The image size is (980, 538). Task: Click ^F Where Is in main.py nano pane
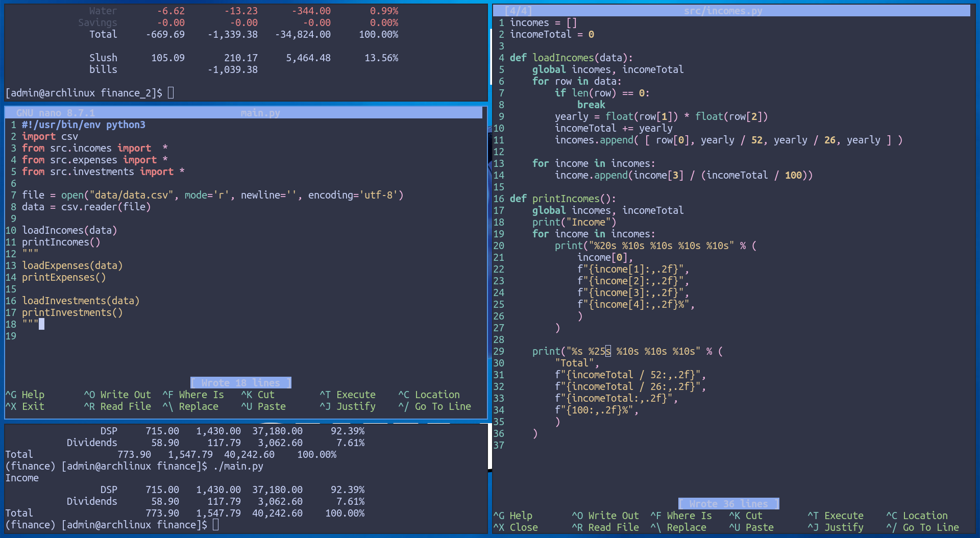[x=193, y=395]
